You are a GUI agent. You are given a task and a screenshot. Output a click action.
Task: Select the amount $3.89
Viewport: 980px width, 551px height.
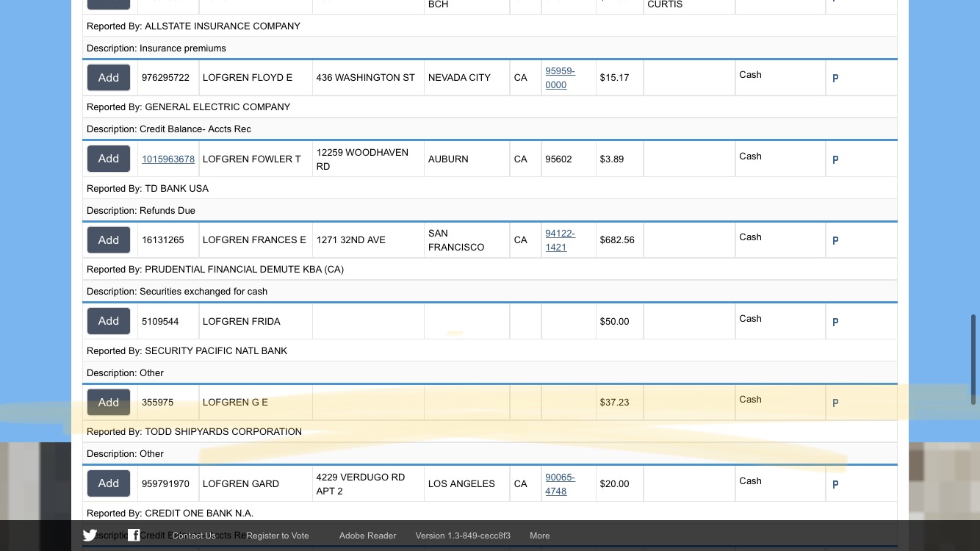[612, 159]
